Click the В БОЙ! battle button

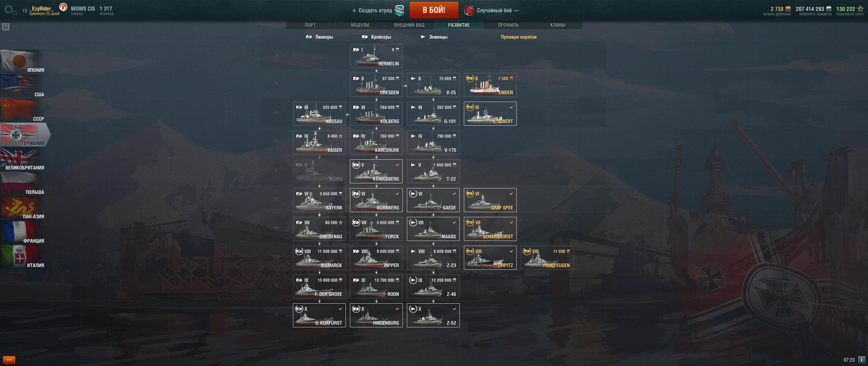click(434, 10)
